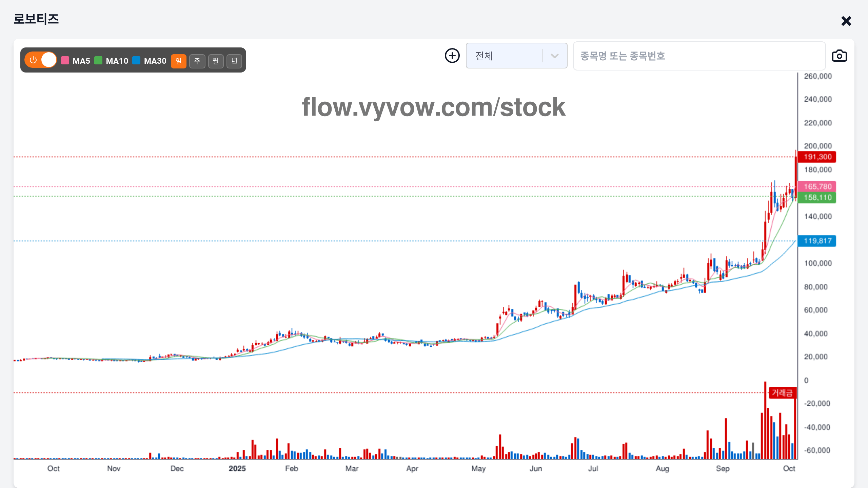868x488 pixels.
Task: Switch to the 월 monthly chart
Action: (216, 61)
